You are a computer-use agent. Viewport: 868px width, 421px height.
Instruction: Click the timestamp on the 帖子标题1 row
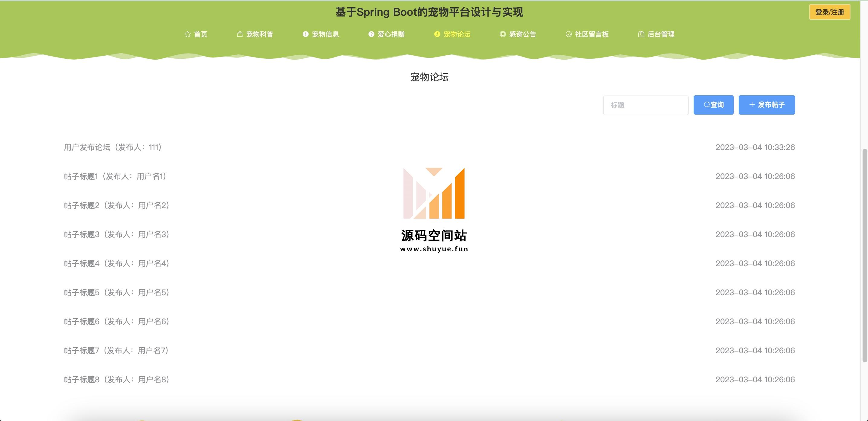pyautogui.click(x=755, y=176)
